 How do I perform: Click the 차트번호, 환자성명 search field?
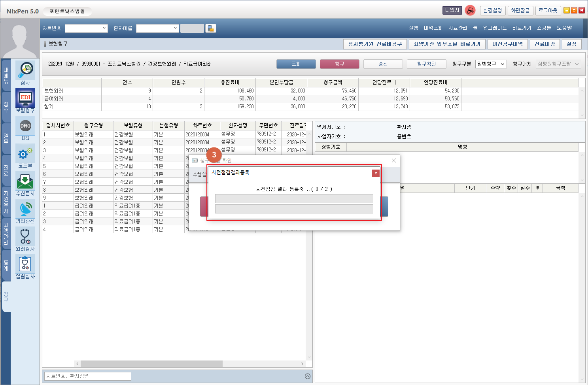pyautogui.click(x=87, y=376)
